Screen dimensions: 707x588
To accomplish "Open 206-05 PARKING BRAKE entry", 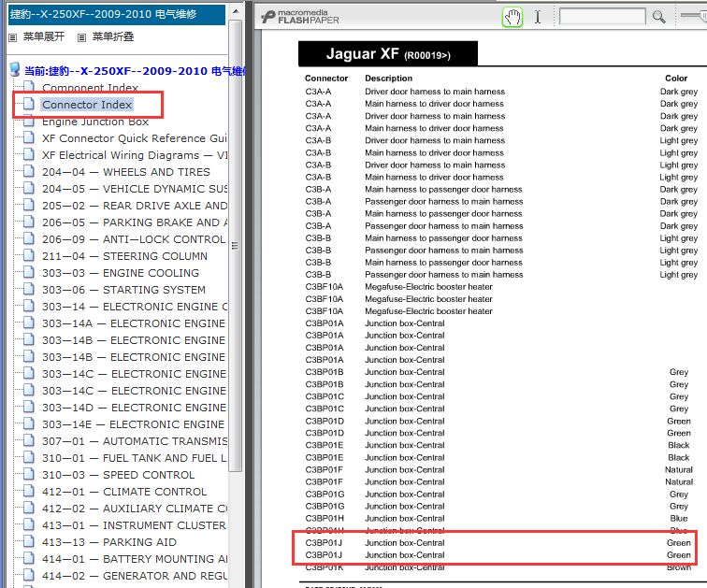I will [x=135, y=222].
